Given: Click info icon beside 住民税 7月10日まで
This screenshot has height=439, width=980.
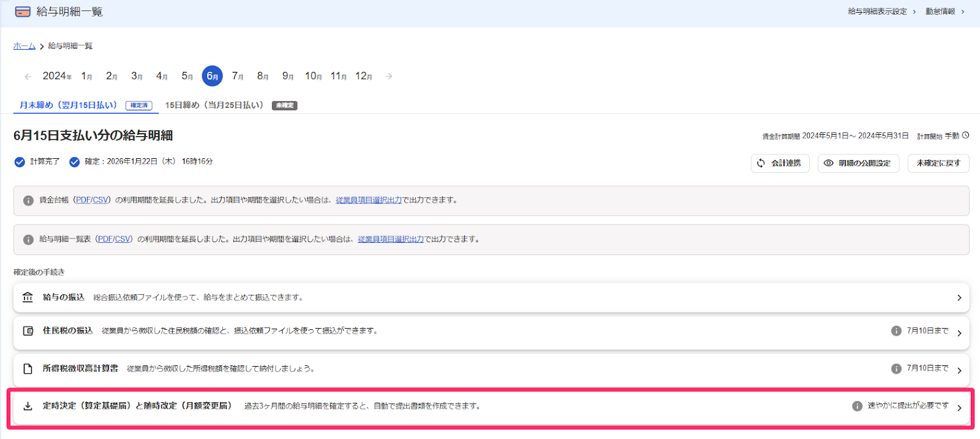Looking at the screenshot, I should pos(896,331).
